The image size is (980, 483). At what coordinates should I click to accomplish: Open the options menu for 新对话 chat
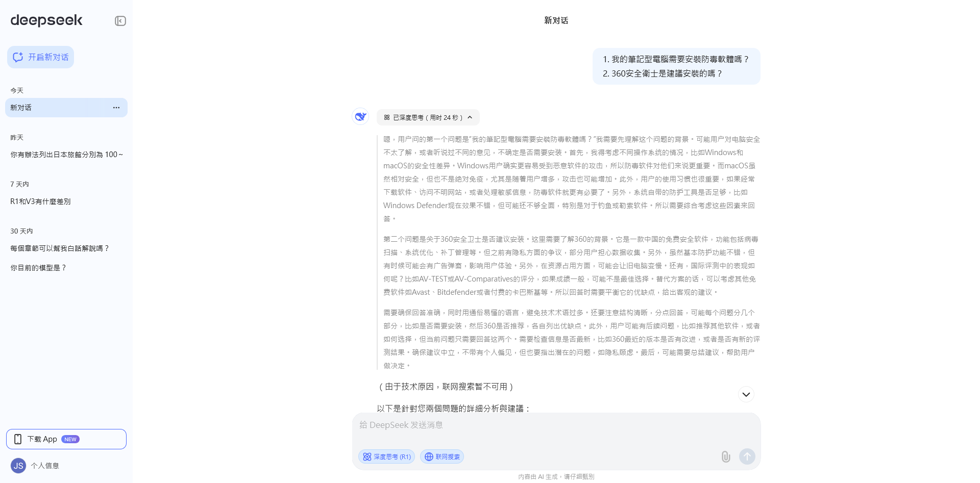pos(116,108)
